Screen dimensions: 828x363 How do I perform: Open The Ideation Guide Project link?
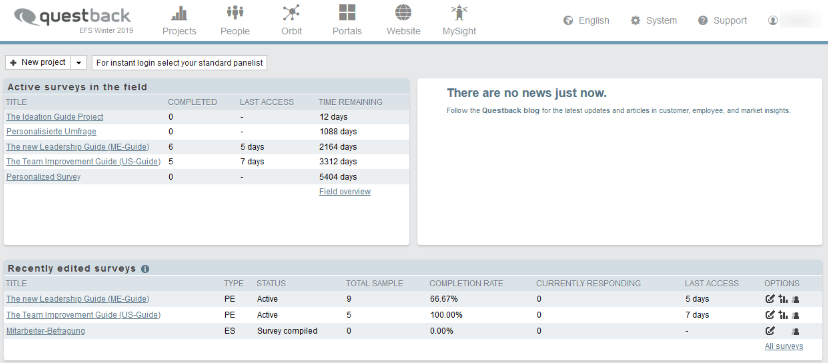click(x=55, y=117)
